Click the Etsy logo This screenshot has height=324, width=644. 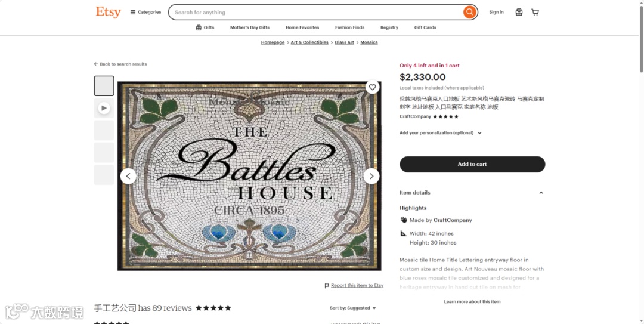(108, 12)
